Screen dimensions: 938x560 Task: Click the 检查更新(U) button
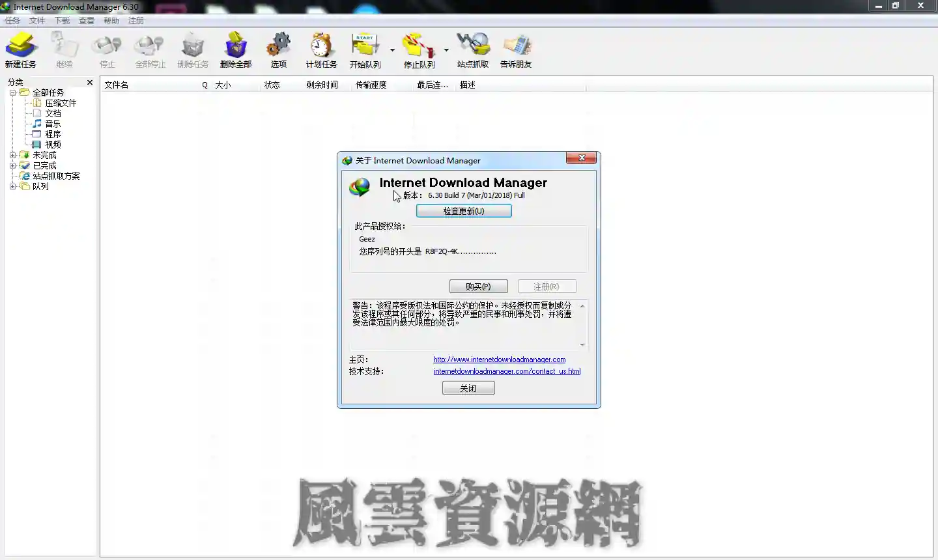click(464, 211)
